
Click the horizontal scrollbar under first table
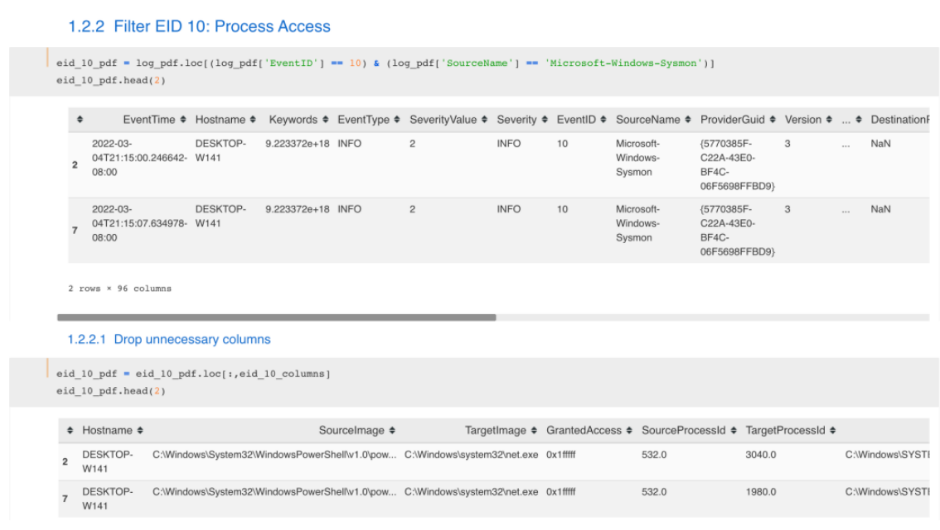tap(275, 318)
